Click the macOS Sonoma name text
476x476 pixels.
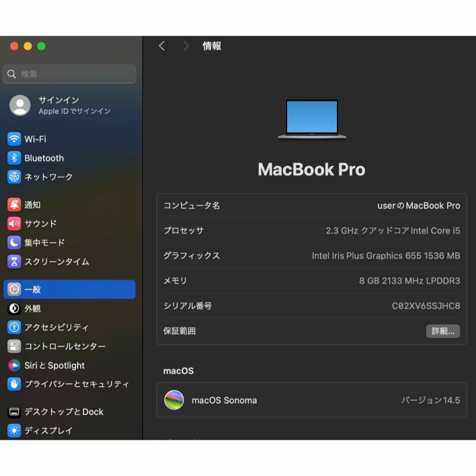pyautogui.click(x=224, y=400)
